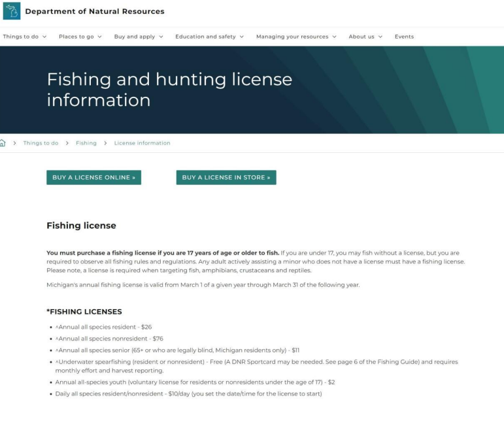Screen dimensions: 504x421
Task: Go to the Events page
Action: [404, 37]
